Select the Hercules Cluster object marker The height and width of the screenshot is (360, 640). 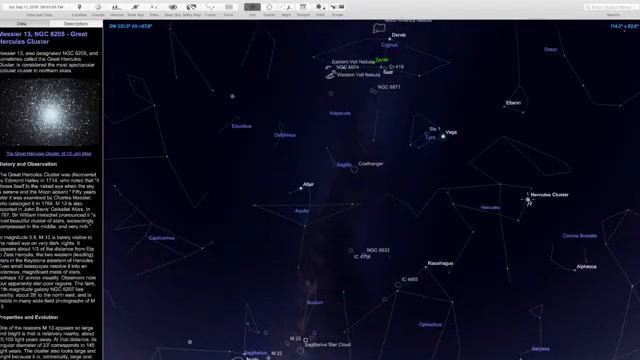(x=528, y=200)
